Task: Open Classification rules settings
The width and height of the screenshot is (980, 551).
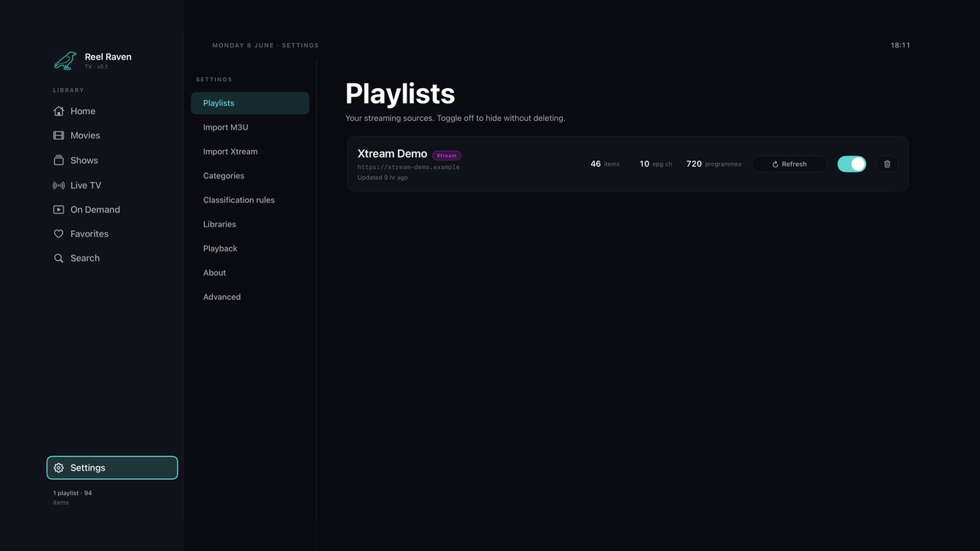Action: [x=250, y=200]
